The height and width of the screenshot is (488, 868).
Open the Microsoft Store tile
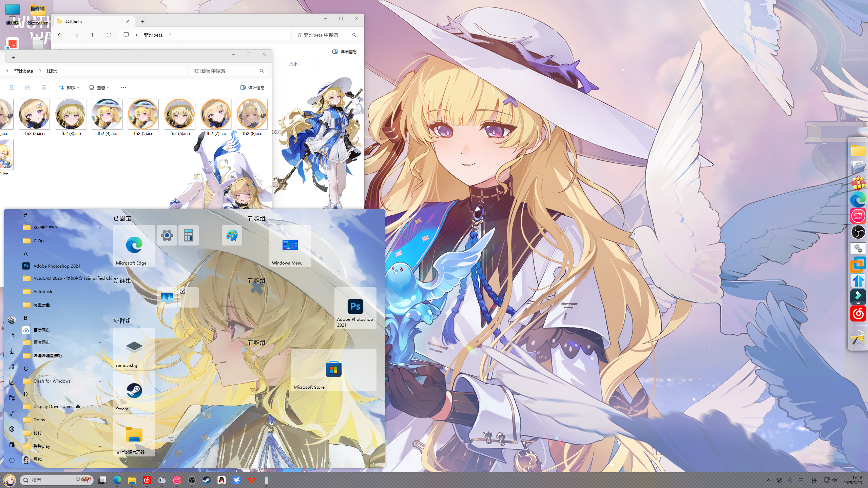(333, 370)
